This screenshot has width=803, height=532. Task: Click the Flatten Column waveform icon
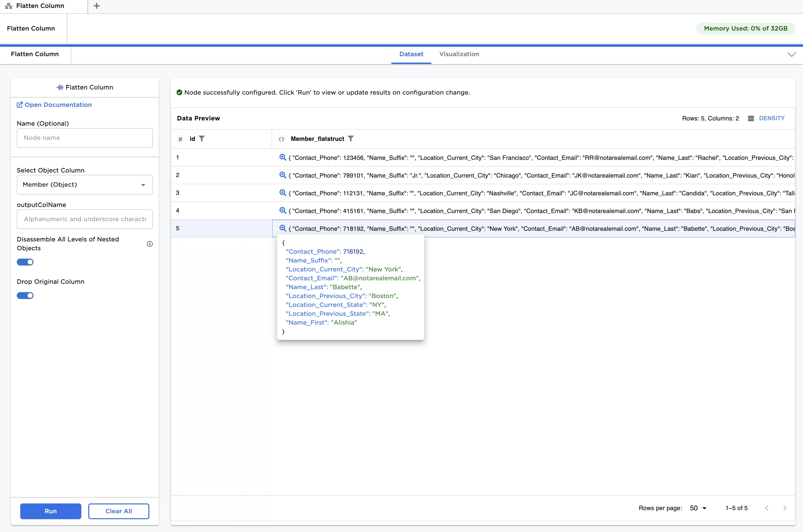click(60, 87)
